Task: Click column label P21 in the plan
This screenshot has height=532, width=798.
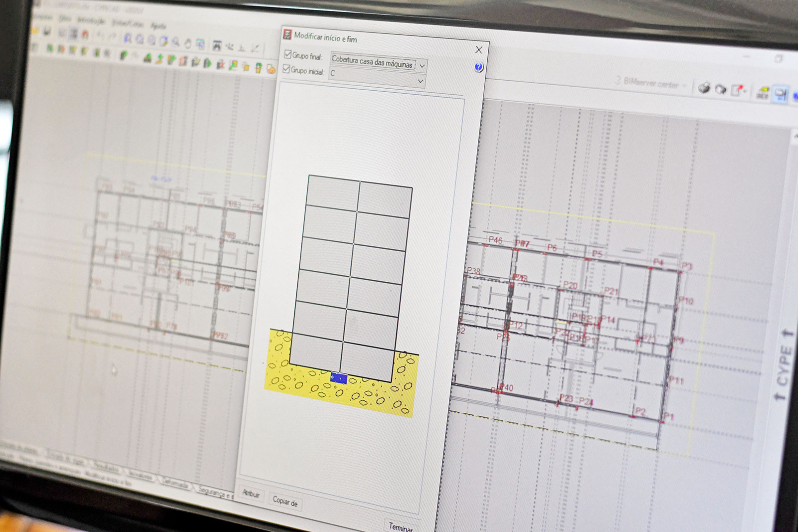Action: click(x=611, y=291)
